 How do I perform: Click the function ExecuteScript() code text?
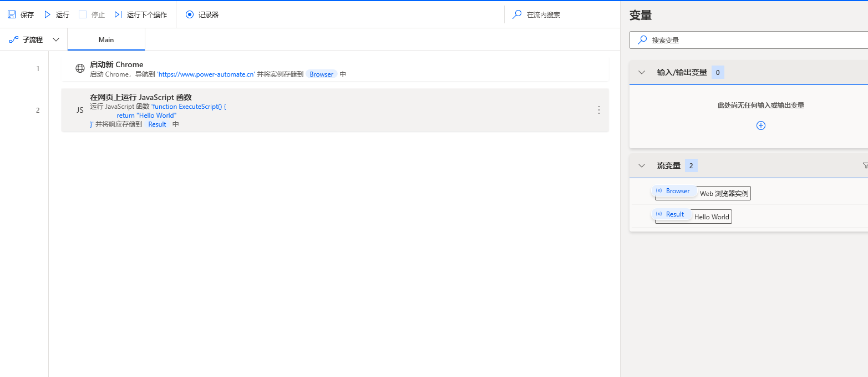point(189,107)
